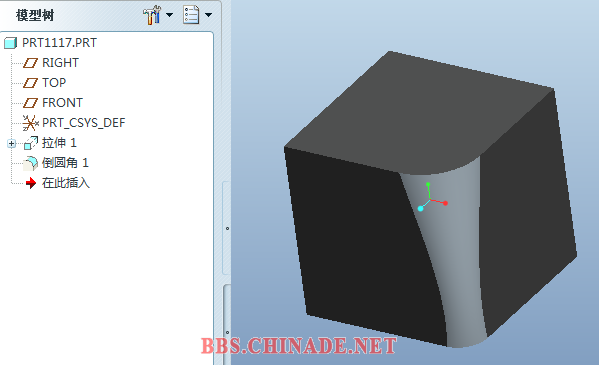Click TOP datum plane icon
599x365 pixels.
tap(30, 83)
